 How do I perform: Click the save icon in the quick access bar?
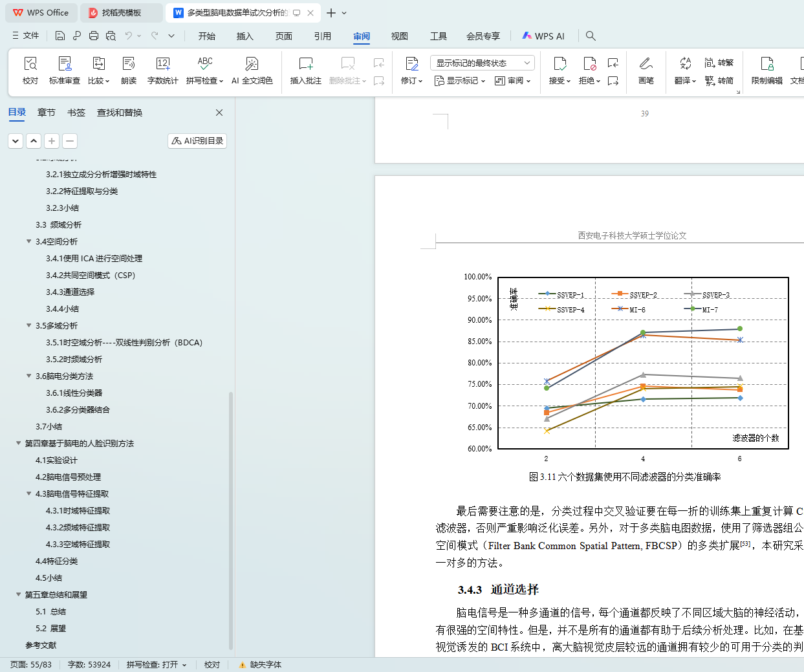click(60, 36)
